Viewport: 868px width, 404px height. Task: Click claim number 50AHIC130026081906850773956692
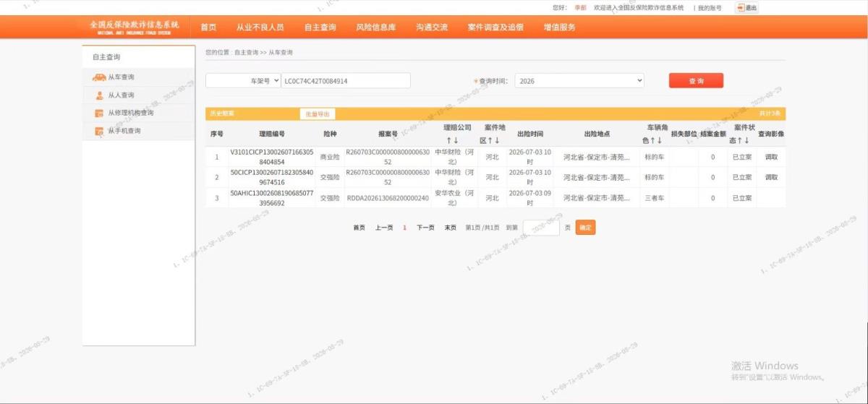click(272, 198)
